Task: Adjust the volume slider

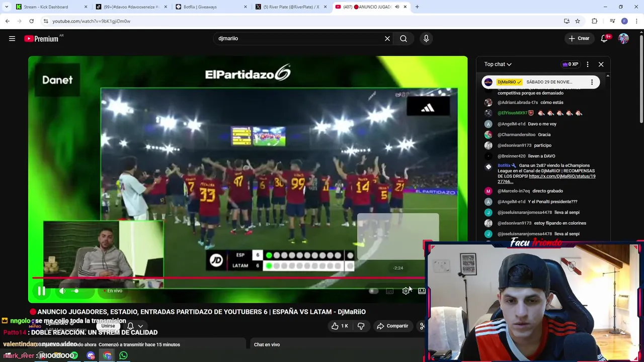Action: 75,291
